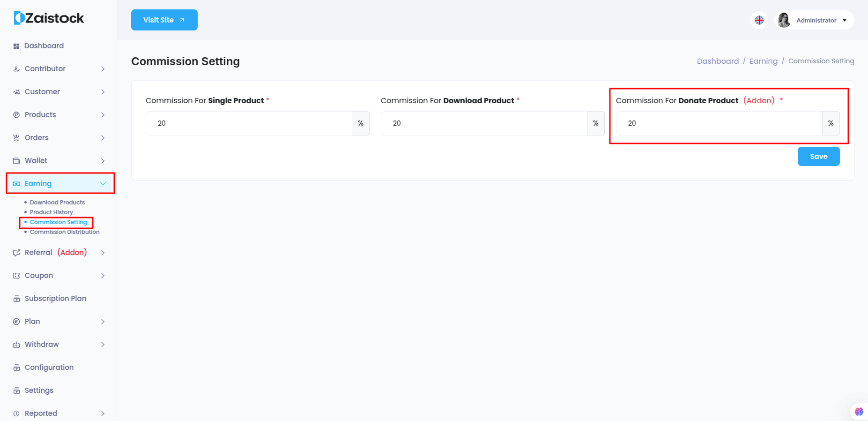The height and width of the screenshot is (421, 868).
Task: Focus the Donate Product commission field
Action: pos(719,123)
